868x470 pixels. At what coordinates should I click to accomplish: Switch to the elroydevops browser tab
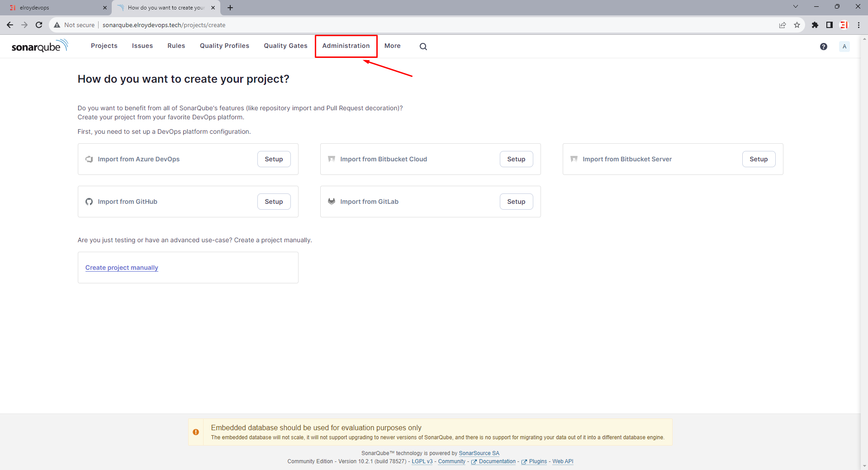[x=55, y=8]
